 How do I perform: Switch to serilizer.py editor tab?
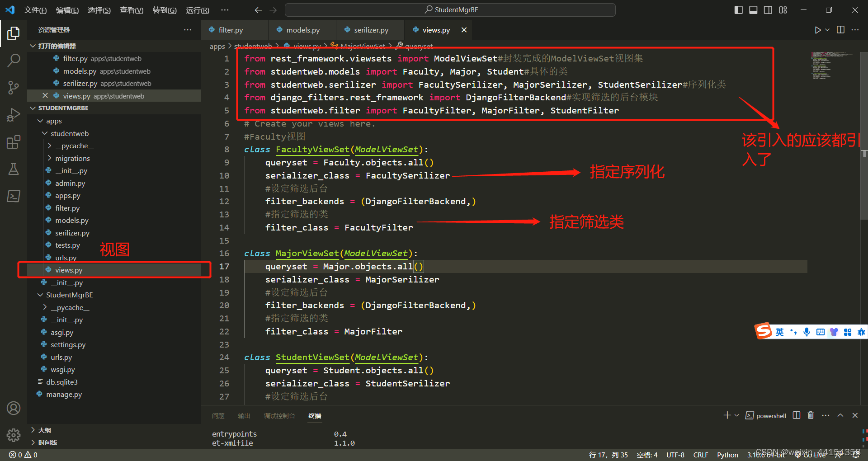click(x=370, y=30)
